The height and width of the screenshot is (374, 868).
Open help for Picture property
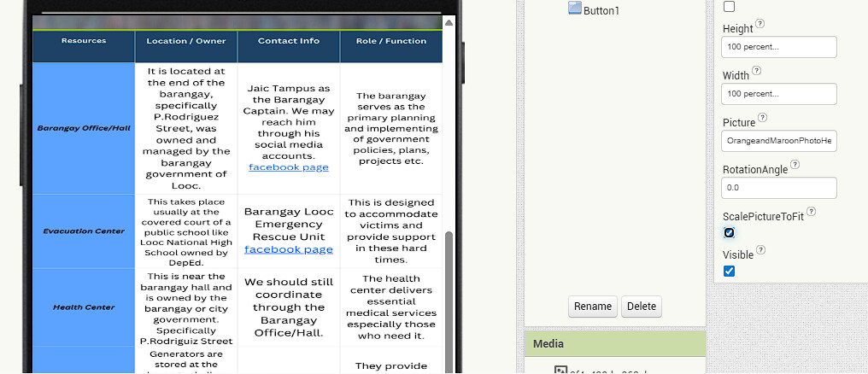(x=762, y=118)
